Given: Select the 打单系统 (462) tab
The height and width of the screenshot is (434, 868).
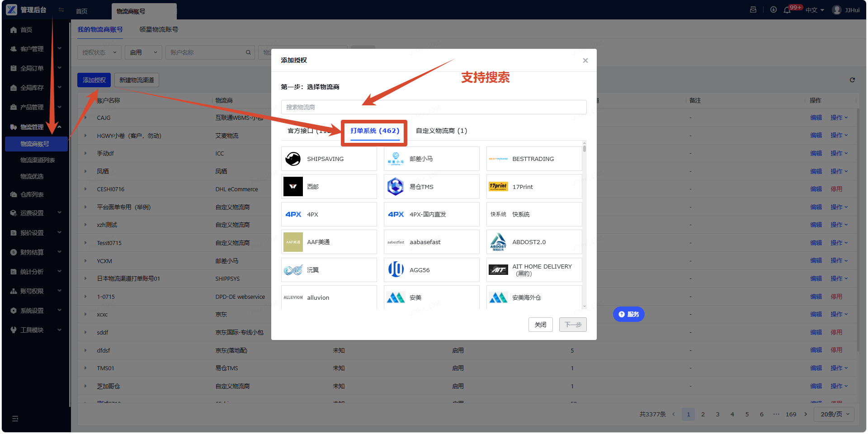Looking at the screenshot, I should click(x=375, y=131).
